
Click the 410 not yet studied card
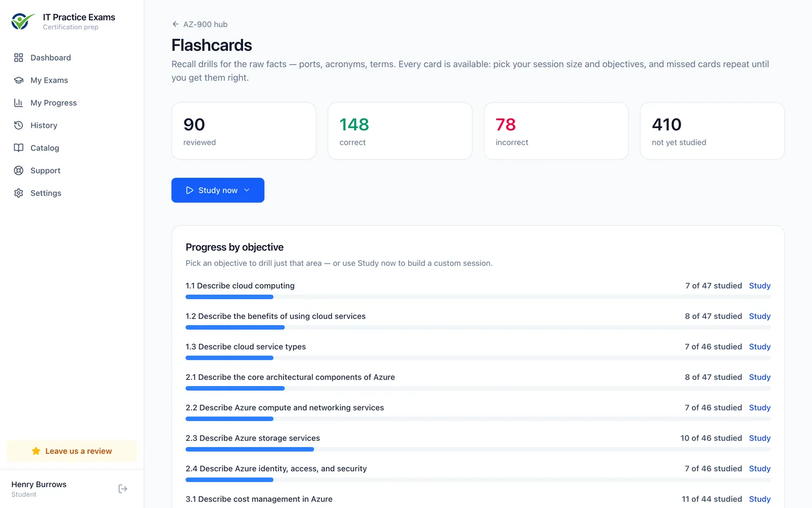coord(712,131)
